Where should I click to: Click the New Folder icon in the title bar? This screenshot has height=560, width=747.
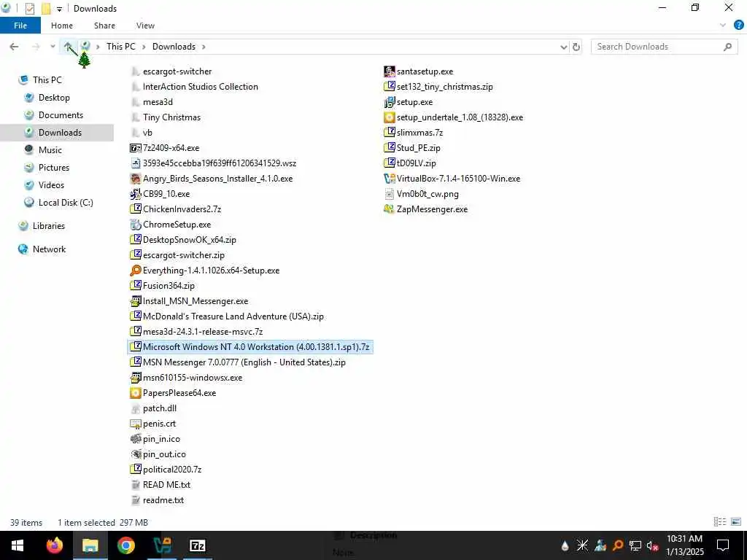(46, 9)
